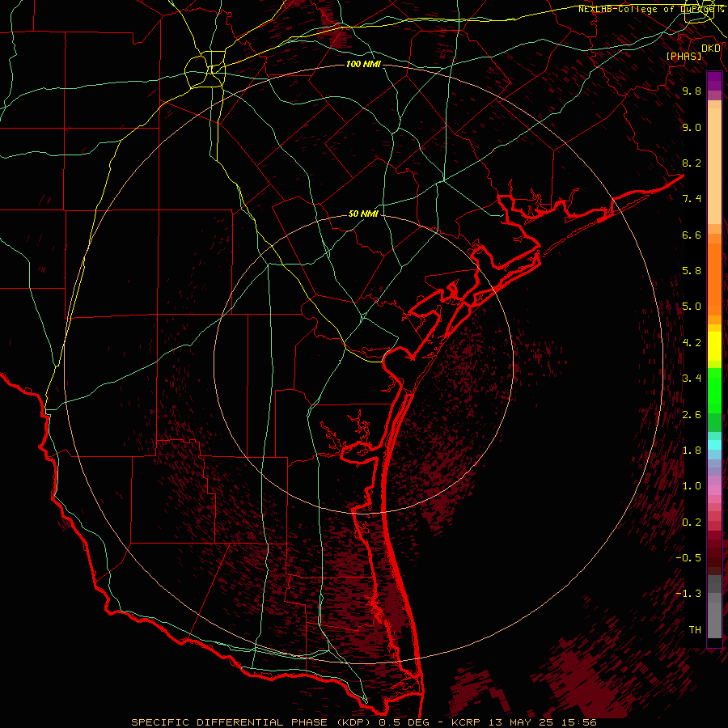
Task: Click SPECIFIC DIFFERENTIAL PHASE (KDP) caption text
Action: point(252,722)
